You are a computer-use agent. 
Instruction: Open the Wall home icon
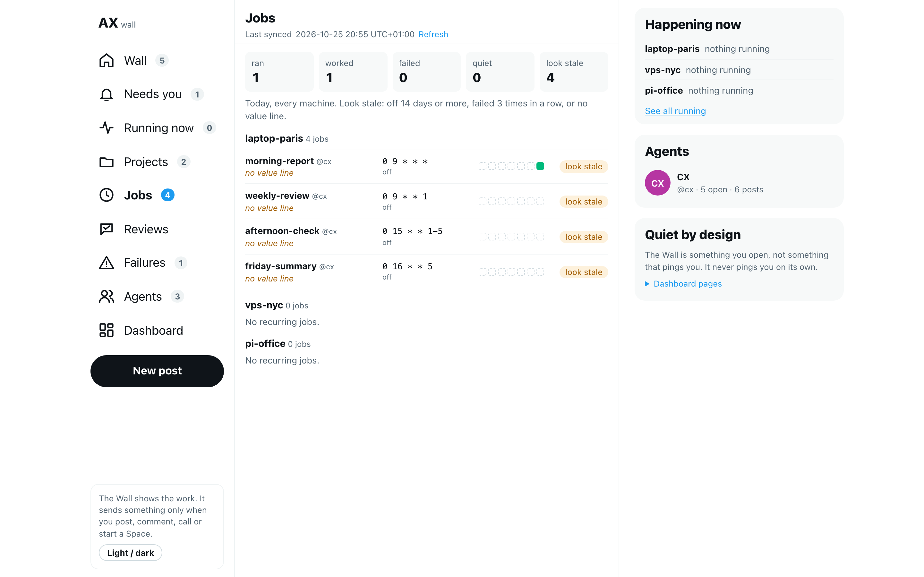107,61
